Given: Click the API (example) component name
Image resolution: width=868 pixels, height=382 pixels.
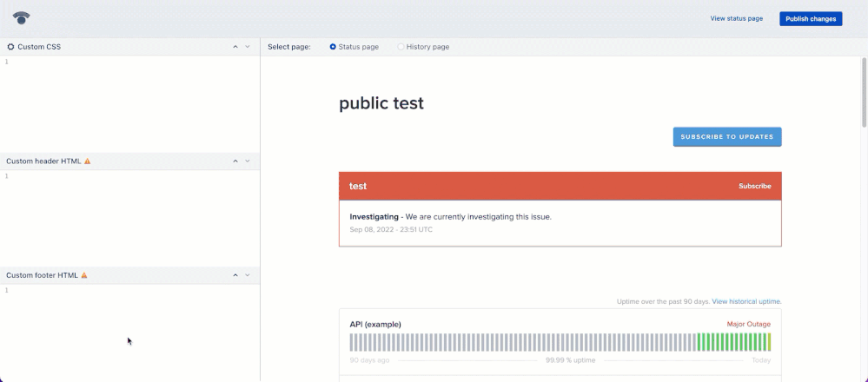Looking at the screenshot, I should [375, 325].
